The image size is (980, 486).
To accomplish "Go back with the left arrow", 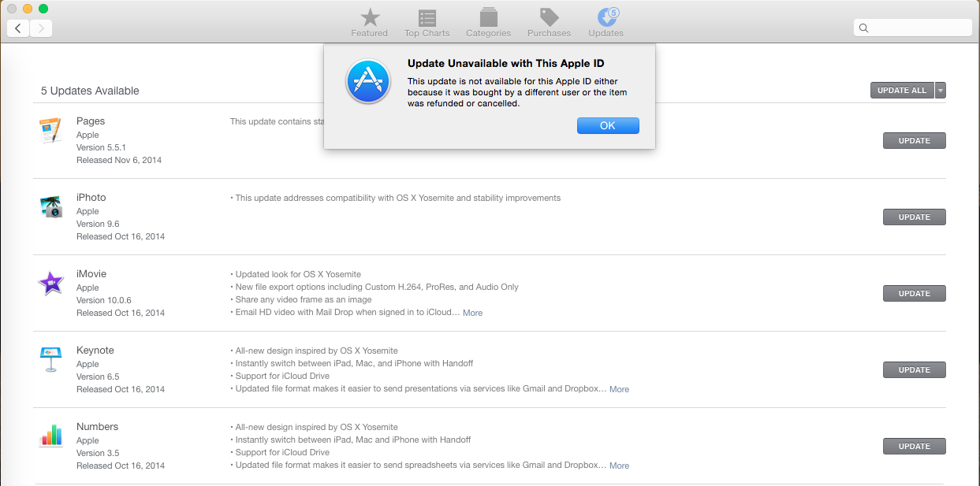I will click(18, 28).
